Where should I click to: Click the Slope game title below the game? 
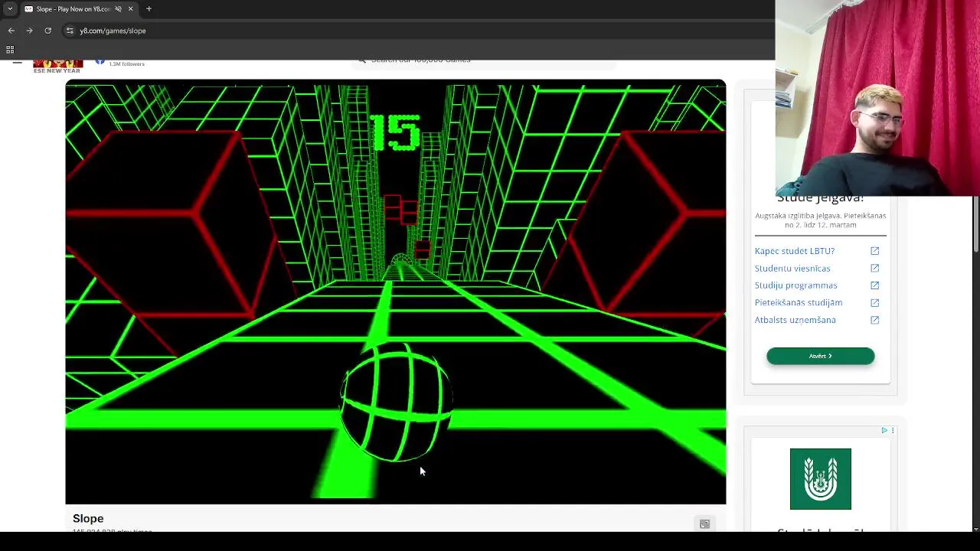[88, 518]
